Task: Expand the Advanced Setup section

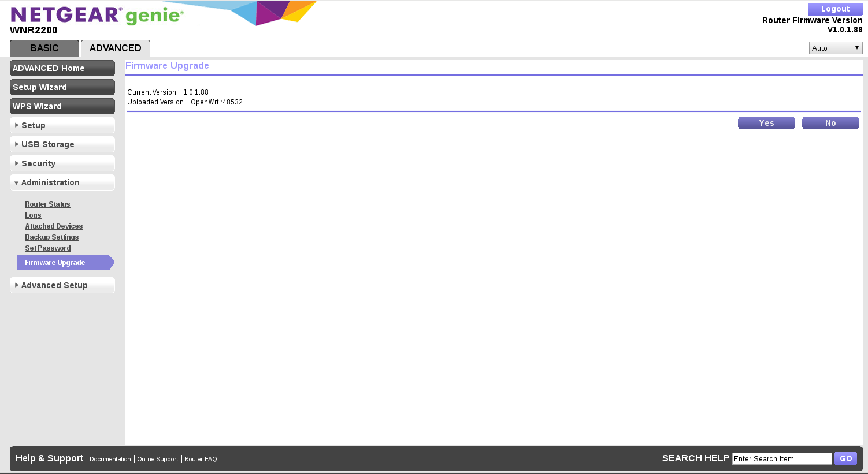Action: (62, 285)
